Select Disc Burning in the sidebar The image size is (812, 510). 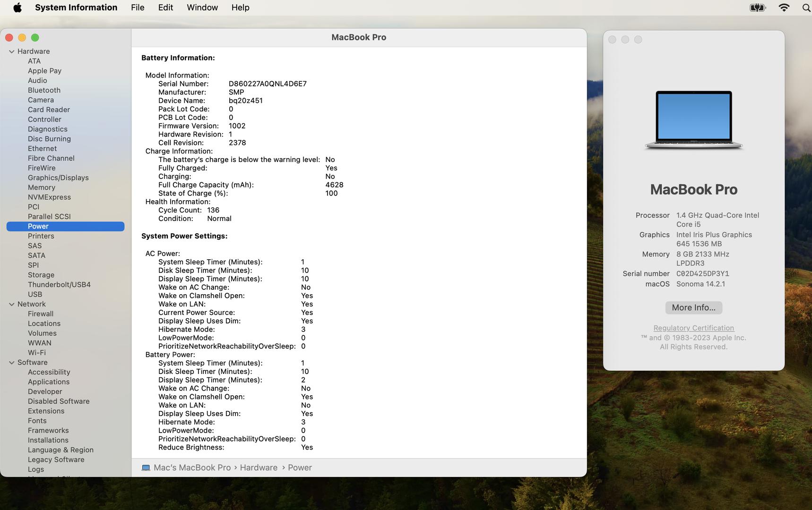pos(49,139)
